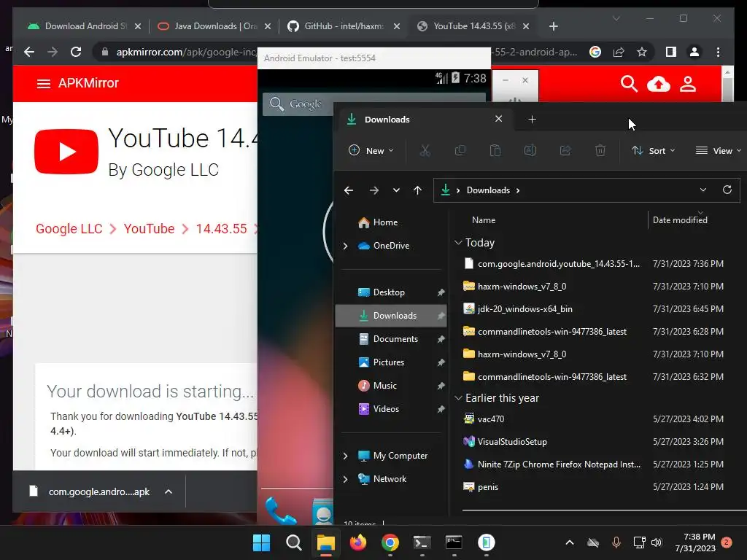The width and height of the screenshot is (747, 560).
Task: Open recent locations dropdown arrow
Action: 396,190
